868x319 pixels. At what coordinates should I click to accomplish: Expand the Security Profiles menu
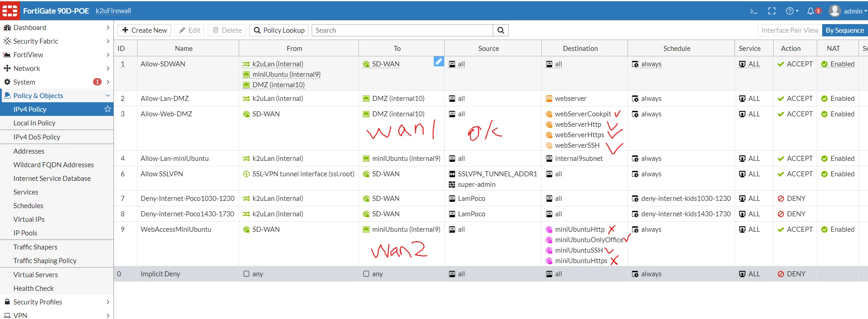[x=108, y=302]
